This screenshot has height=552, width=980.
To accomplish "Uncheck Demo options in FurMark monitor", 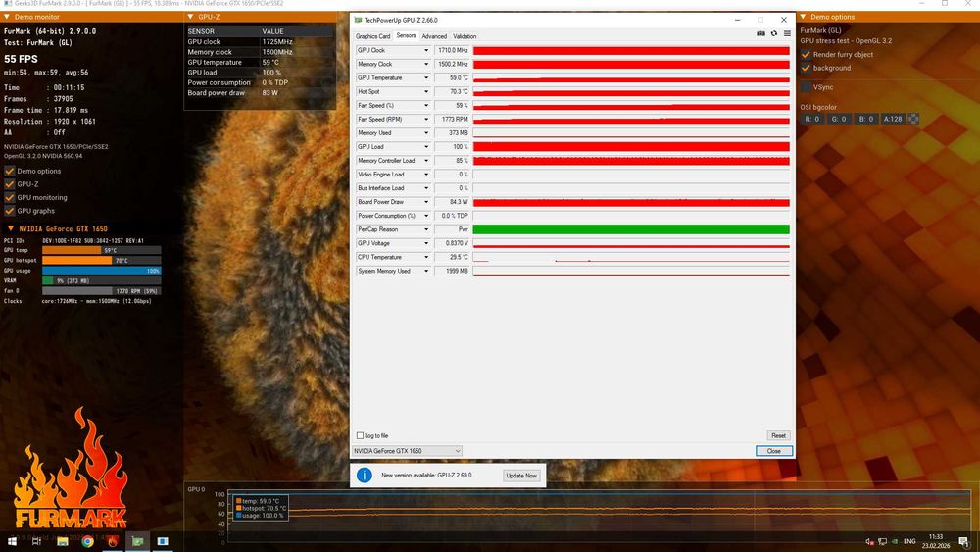I will (x=10, y=171).
